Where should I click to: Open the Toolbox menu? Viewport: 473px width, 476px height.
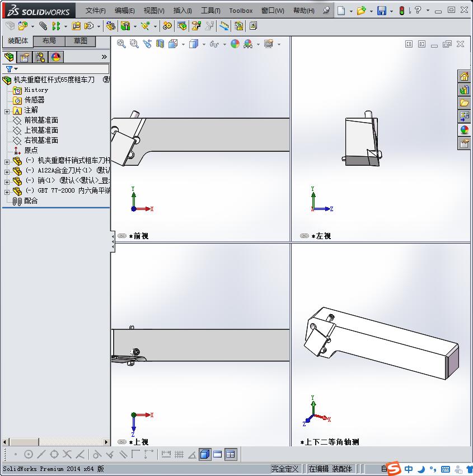(241, 11)
